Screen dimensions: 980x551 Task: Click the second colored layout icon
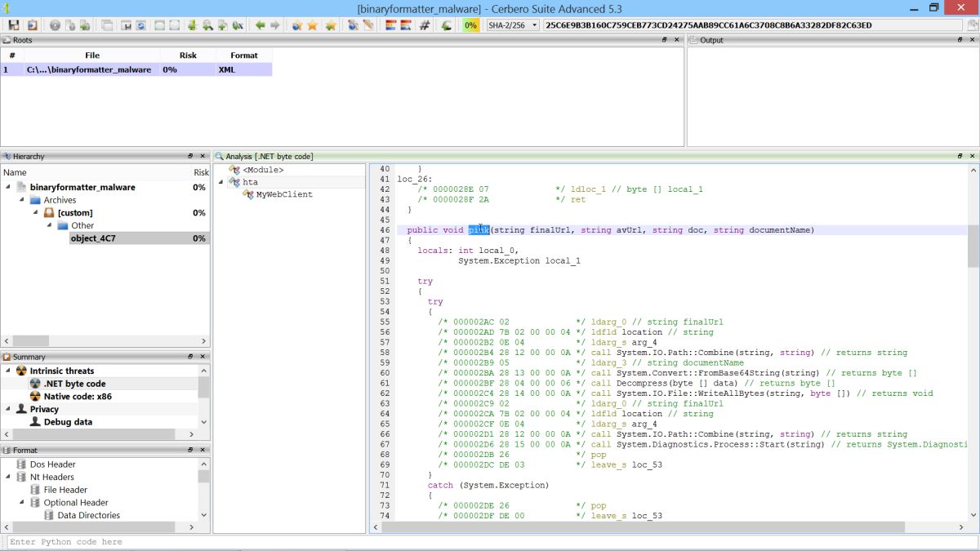[406, 25]
